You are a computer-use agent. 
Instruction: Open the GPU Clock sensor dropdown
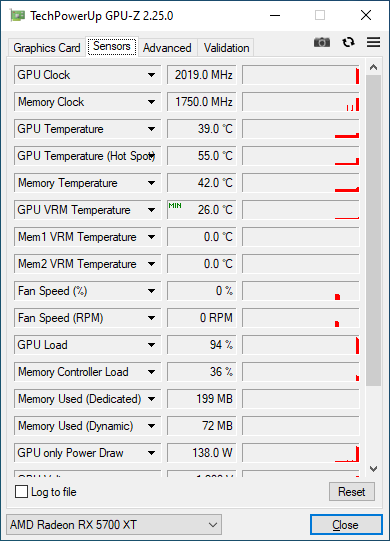point(151,75)
